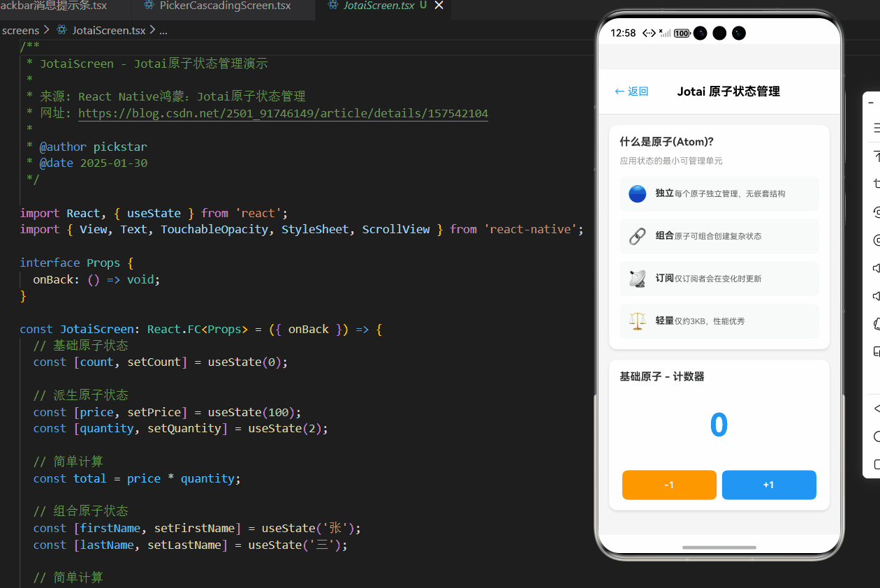Click the interface Props declaration line
Viewport: 880px width, 588px height.
pos(76,263)
